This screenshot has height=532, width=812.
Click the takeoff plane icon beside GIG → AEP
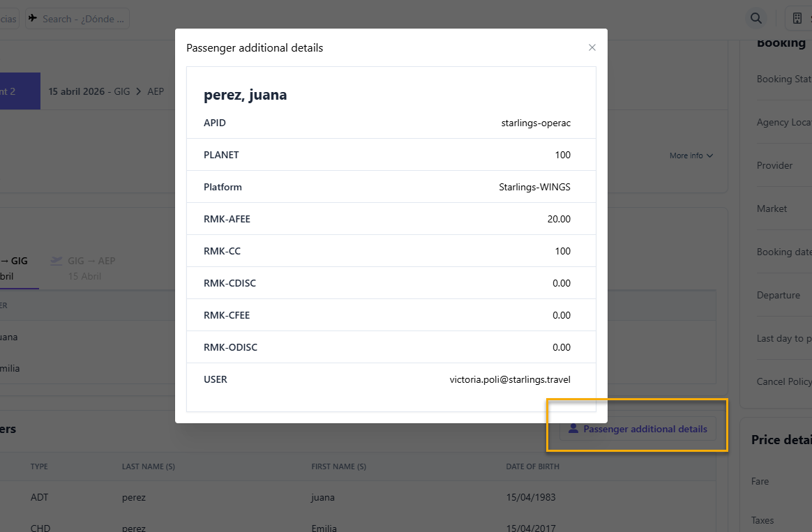(x=57, y=261)
